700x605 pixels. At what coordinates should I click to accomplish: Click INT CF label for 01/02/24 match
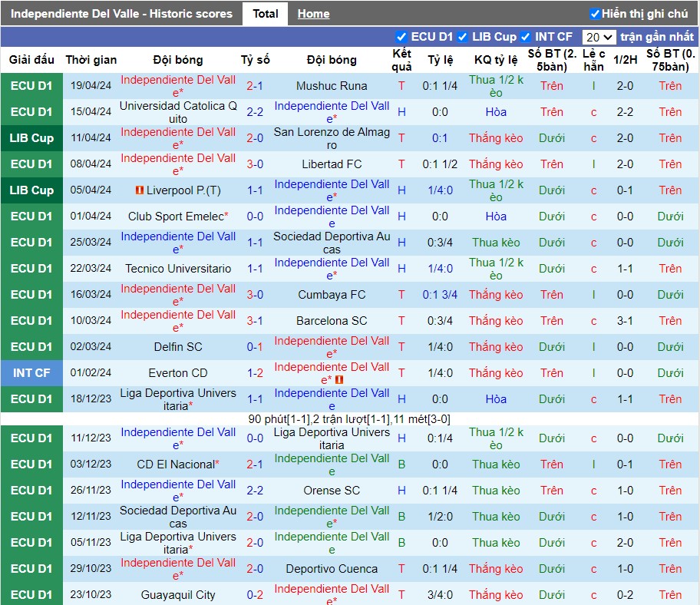pos(31,373)
